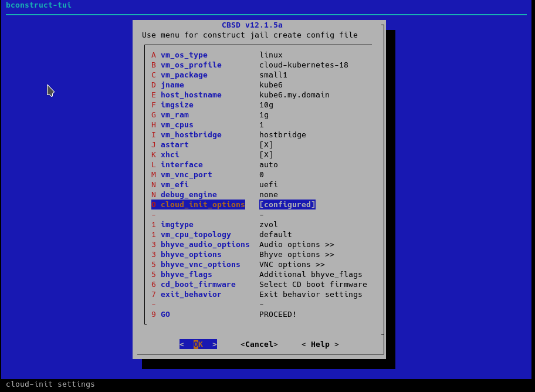Open highlighted cloud_init_options entry

pyautogui.click(x=233, y=205)
